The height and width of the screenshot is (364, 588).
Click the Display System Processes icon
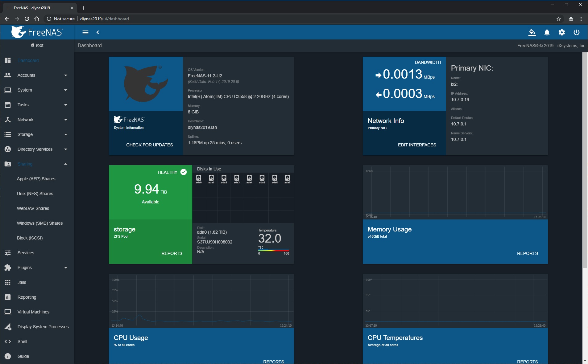(8, 327)
